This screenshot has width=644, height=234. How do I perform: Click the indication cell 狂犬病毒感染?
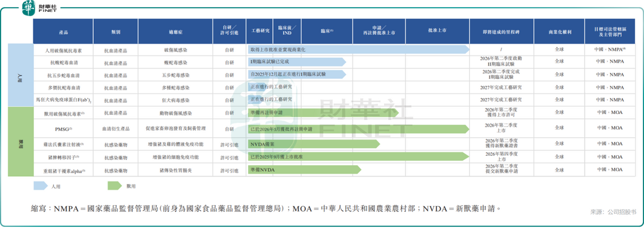pyautogui.click(x=175, y=100)
